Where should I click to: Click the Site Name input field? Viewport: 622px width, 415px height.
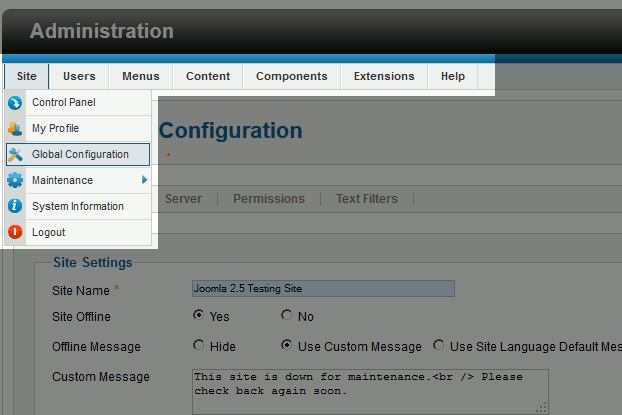coord(322,289)
